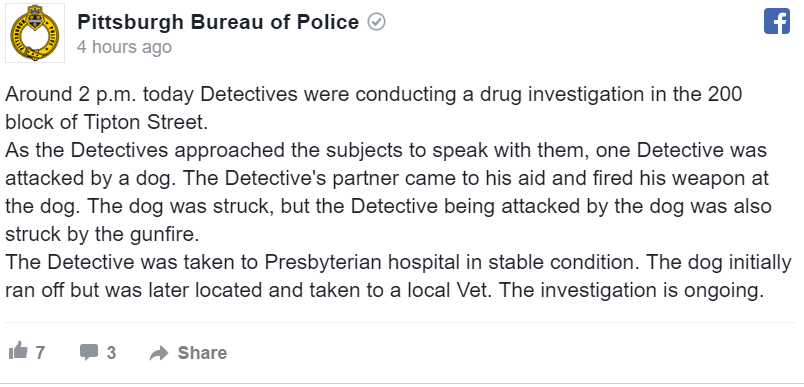Click the thumbs-up like icon
This screenshot has height=387, width=804.
point(18,351)
